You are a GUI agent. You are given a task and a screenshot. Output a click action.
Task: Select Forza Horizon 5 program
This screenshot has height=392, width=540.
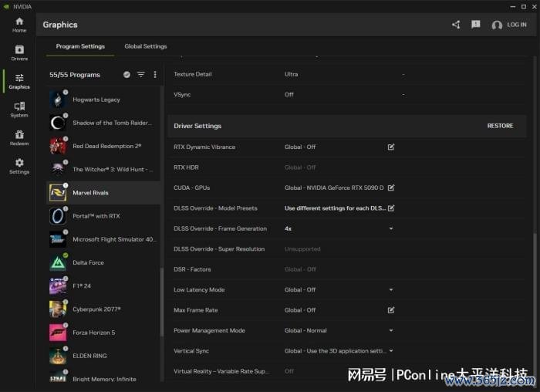(x=103, y=333)
